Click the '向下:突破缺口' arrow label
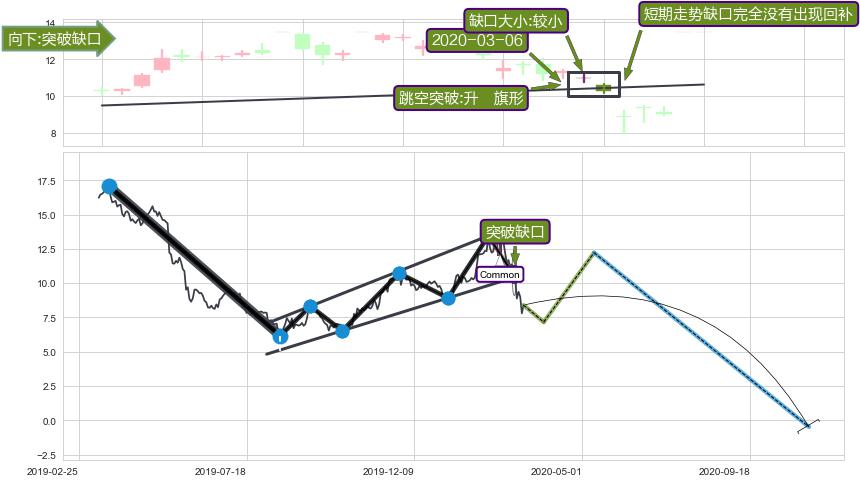Screen dimensions: 860x483 pos(59,39)
